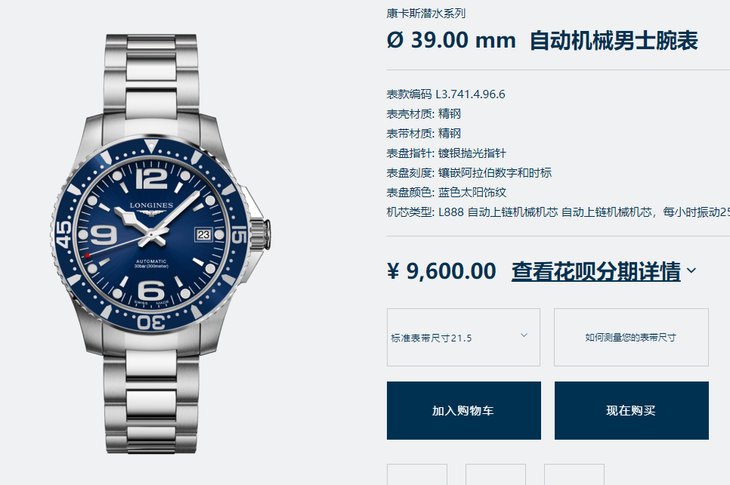Click the Longines watch product image

coord(160,242)
